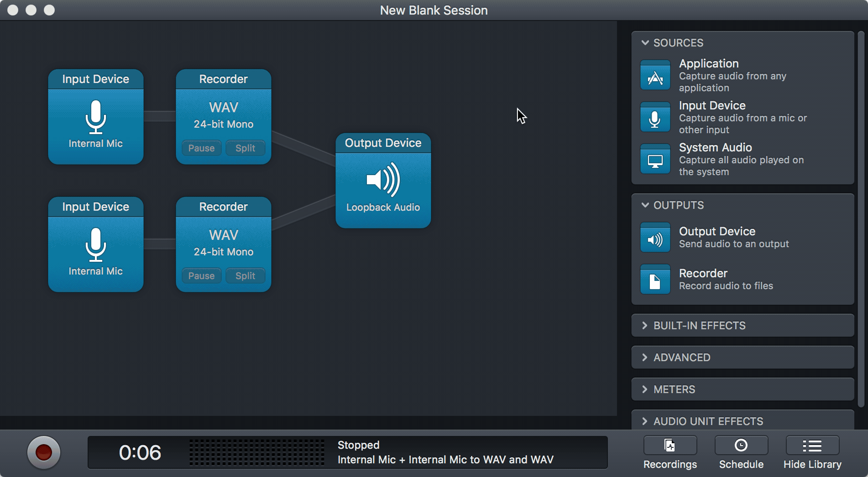This screenshot has height=477, width=868.
Task: Open the Schedule panel
Action: tap(741, 446)
